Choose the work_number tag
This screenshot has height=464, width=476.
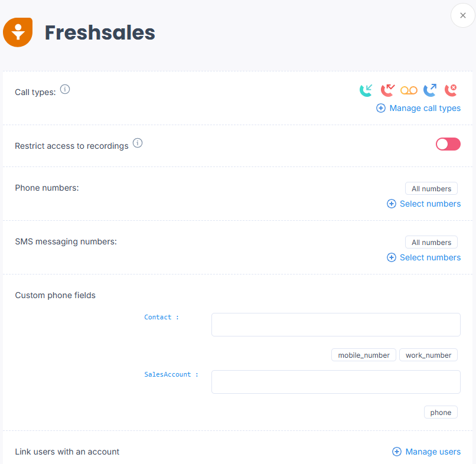[428, 355]
